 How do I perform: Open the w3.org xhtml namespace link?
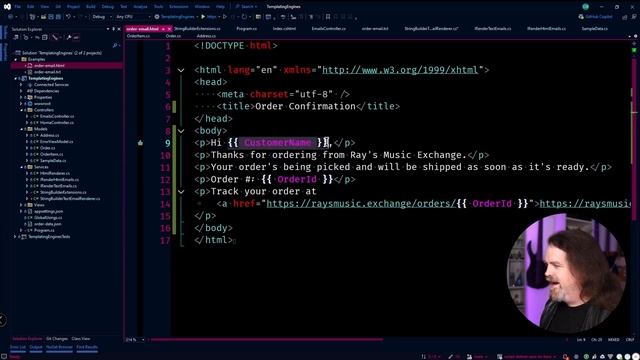click(400, 70)
